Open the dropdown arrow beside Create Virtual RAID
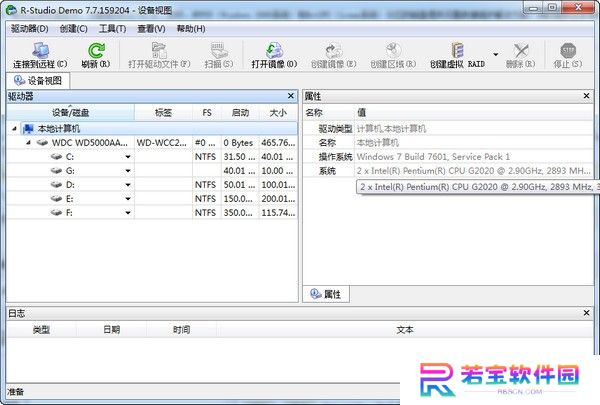 point(496,54)
